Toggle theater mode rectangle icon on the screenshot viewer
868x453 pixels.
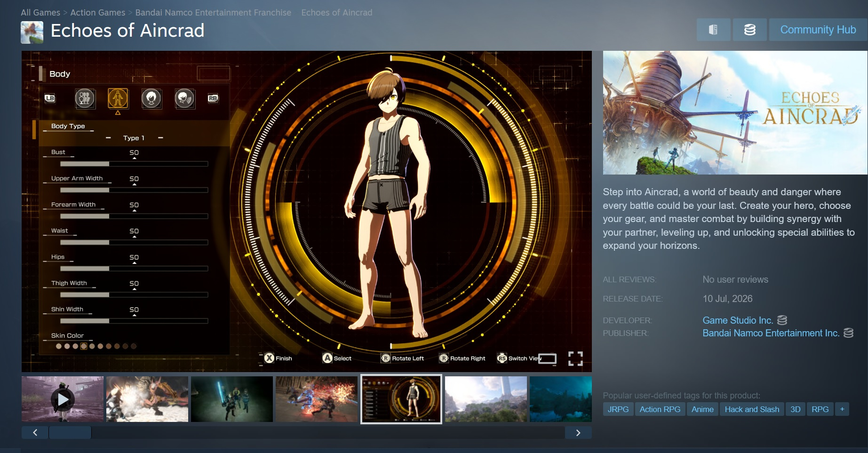(547, 359)
